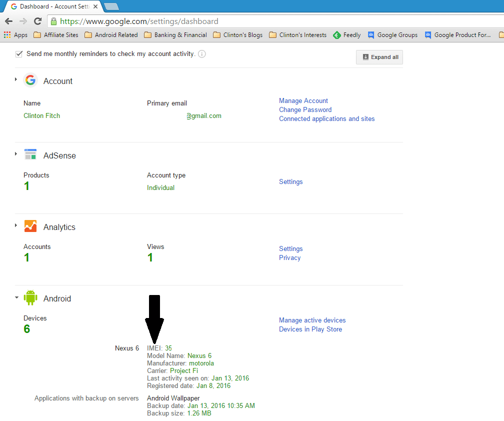Click the Individual account type value
Image resolution: width=504 pixels, height=421 pixels.
point(160,187)
